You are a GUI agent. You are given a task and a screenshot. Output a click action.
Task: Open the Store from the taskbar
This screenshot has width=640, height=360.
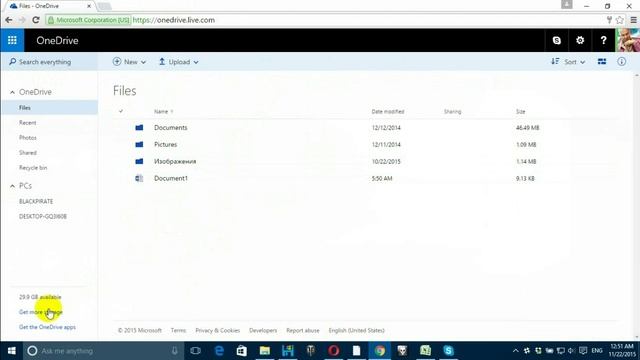coord(242,351)
